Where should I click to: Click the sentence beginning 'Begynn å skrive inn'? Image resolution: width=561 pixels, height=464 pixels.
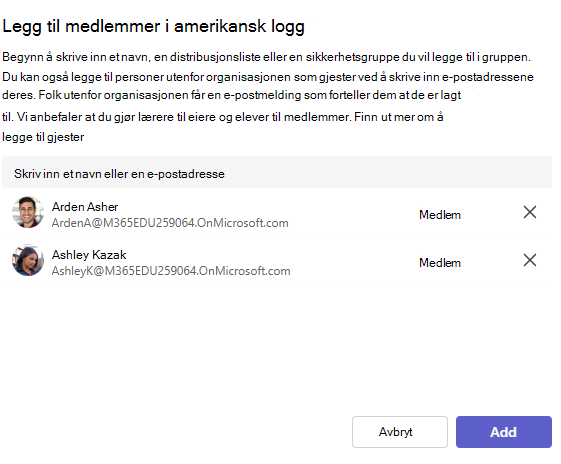(266, 57)
